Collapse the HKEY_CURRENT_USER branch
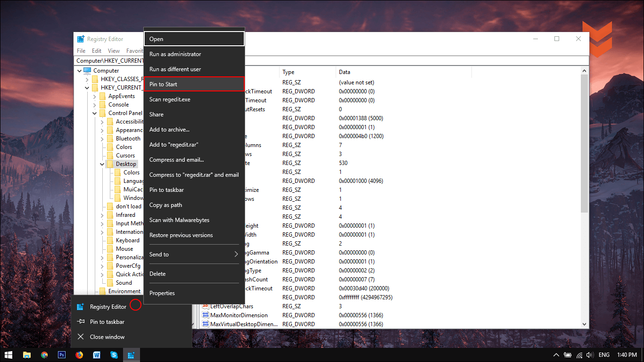This screenshot has height=362, width=644. click(x=87, y=88)
